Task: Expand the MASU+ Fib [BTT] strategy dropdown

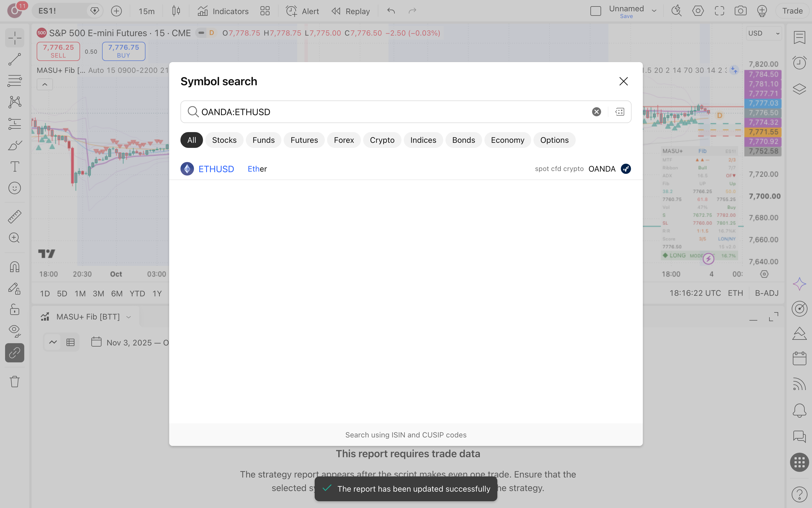Action: (128, 317)
